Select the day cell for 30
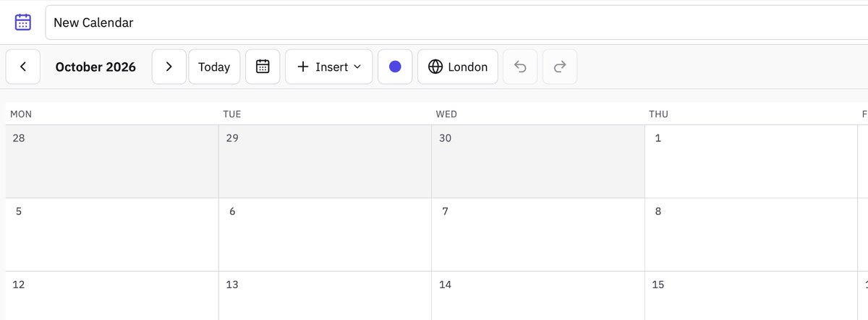Image resolution: width=868 pixels, height=320 pixels. coord(538,161)
